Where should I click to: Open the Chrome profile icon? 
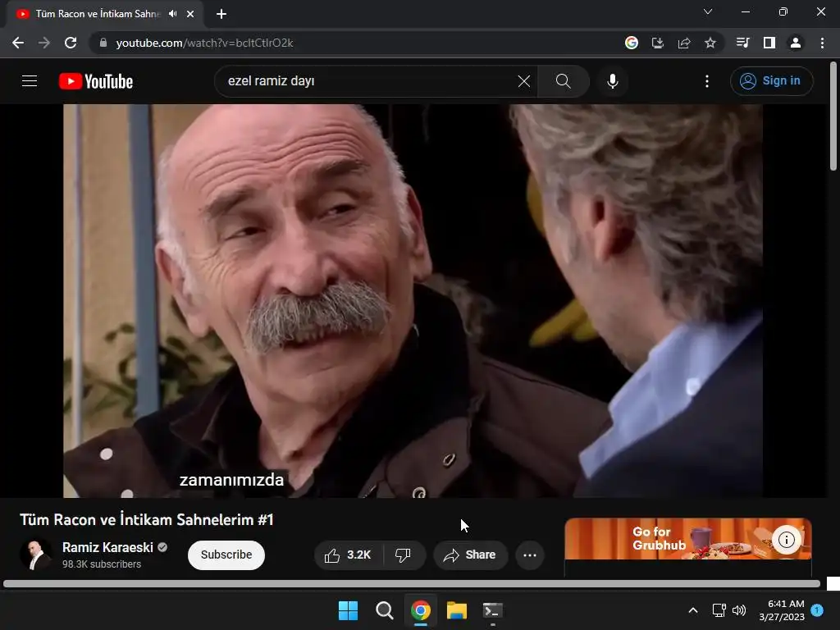796,43
